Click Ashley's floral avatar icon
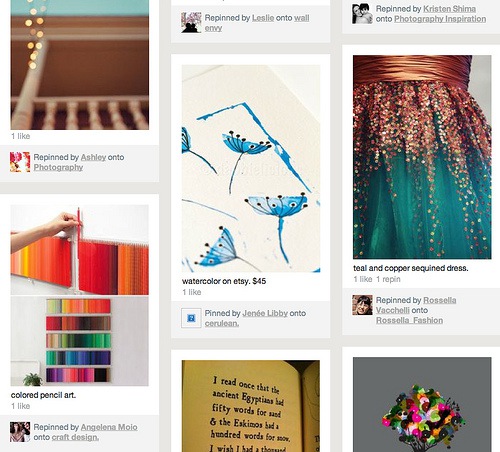 tap(20, 162)
